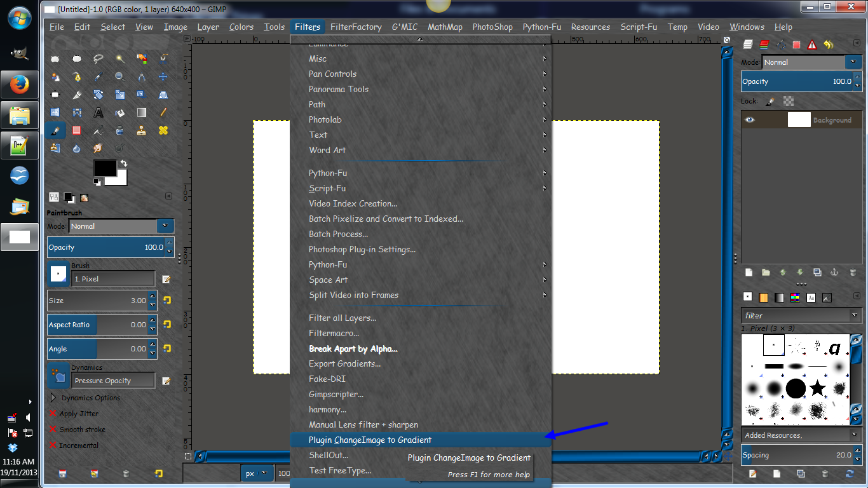868x488 pixels.
Task: Select the Color Picker eyedropper tool
Action: pyautogui.click(x=98, y=77)
